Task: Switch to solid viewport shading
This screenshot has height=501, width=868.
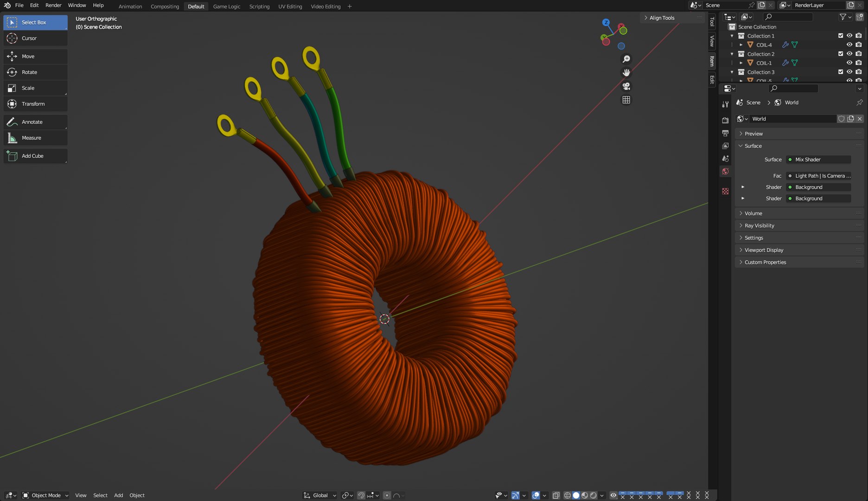Action: click(x=576, y=495)
